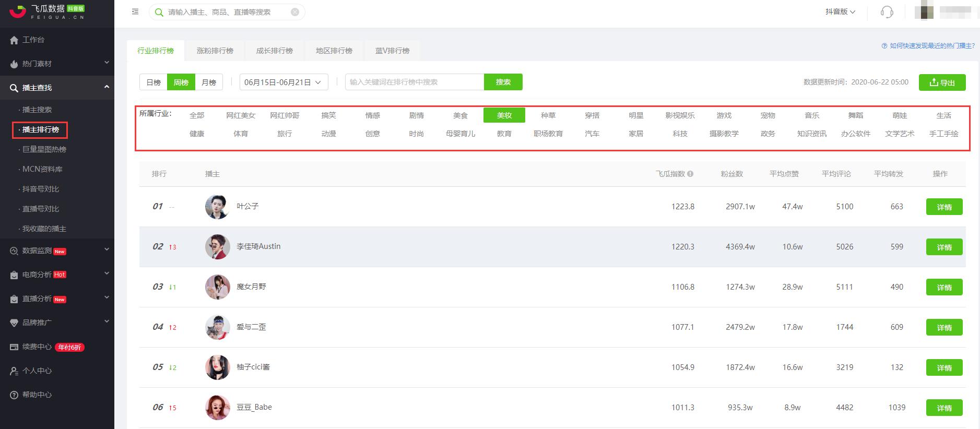Switch to 行业排行榜 tab
The width and height of the screenshot is (980, 429).
[156, 51]
